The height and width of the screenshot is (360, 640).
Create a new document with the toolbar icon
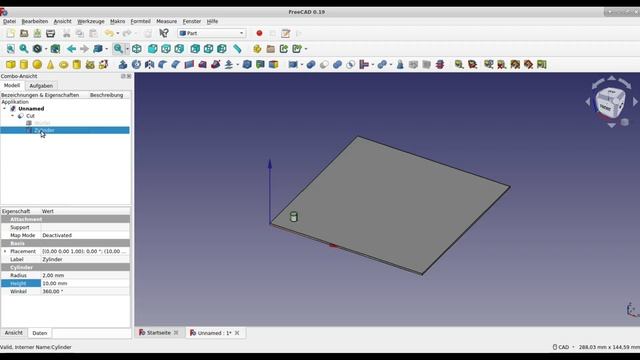[11, 33]
